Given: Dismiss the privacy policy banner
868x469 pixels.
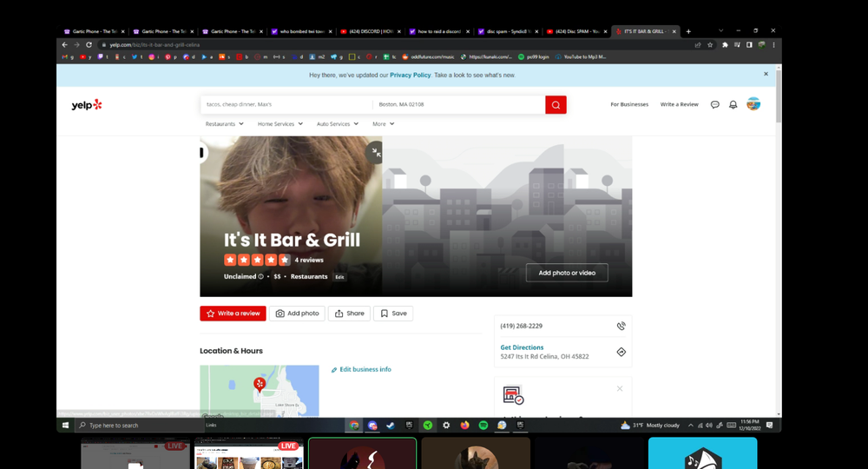Looking at the screenshot, I should (766, 75).
